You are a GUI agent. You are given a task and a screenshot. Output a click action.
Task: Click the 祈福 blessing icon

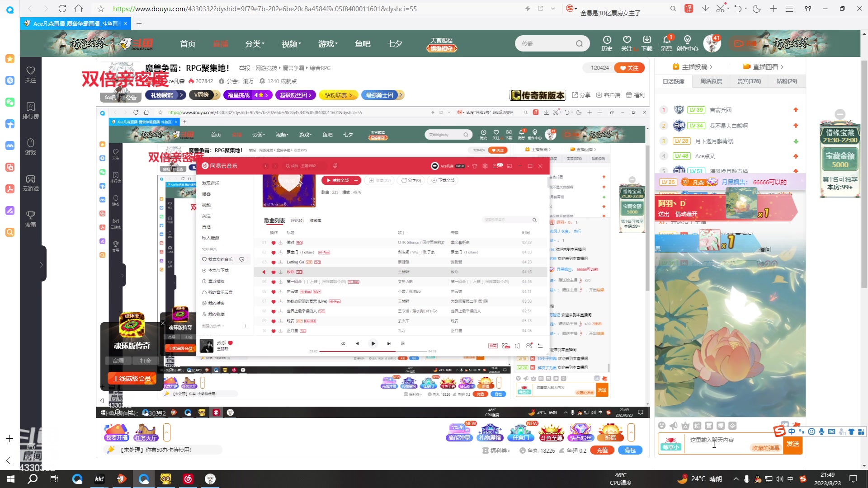(611, 432)
